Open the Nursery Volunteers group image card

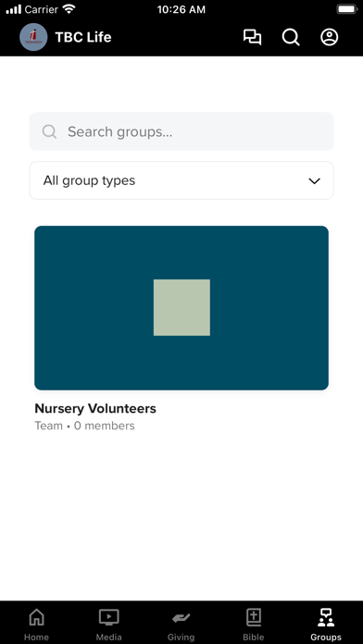click(181, 307)
